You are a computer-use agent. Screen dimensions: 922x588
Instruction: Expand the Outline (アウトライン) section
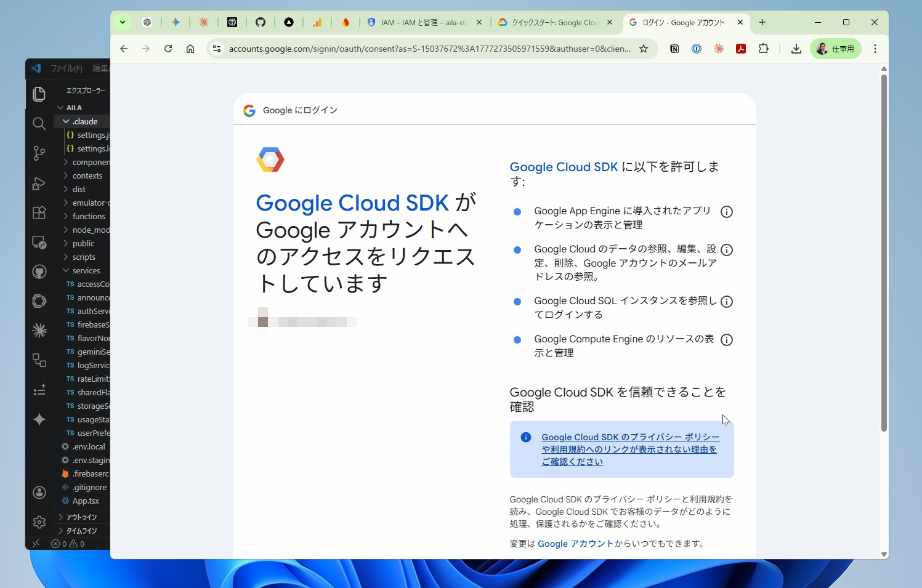(83, 517)
